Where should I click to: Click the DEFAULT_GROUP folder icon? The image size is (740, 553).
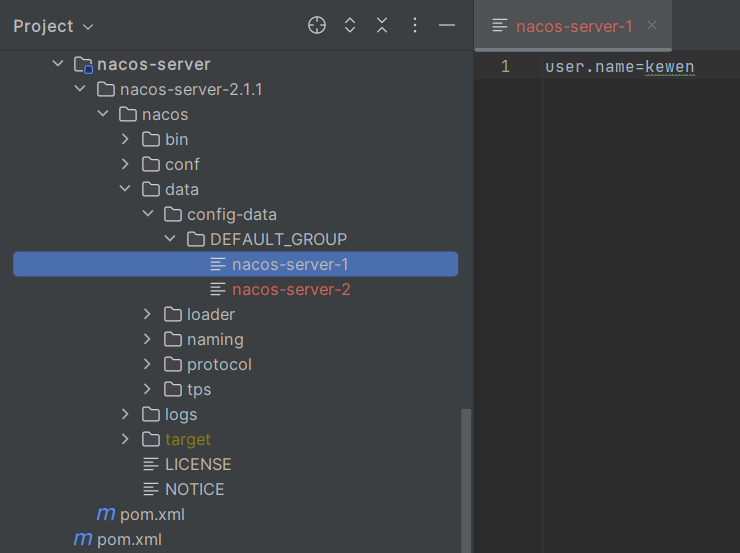tap(195, 239)
